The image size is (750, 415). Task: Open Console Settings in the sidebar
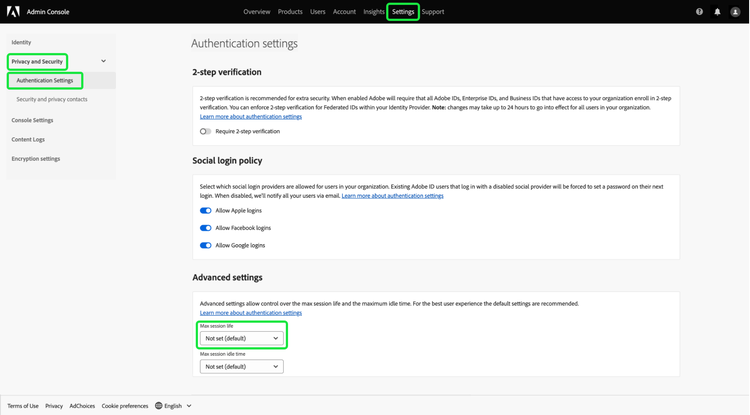pyautogui.click(x=33, y=120)
